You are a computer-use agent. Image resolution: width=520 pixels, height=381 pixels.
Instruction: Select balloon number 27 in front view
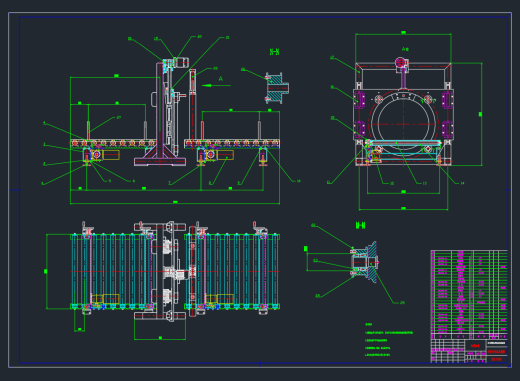[x=119, y=117]
